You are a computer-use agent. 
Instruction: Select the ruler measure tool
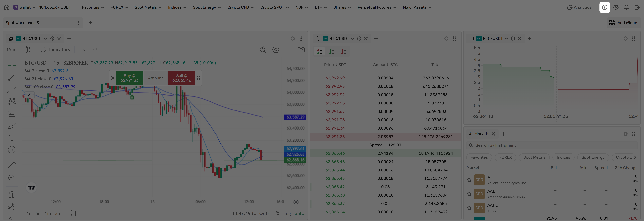[12, 166]
